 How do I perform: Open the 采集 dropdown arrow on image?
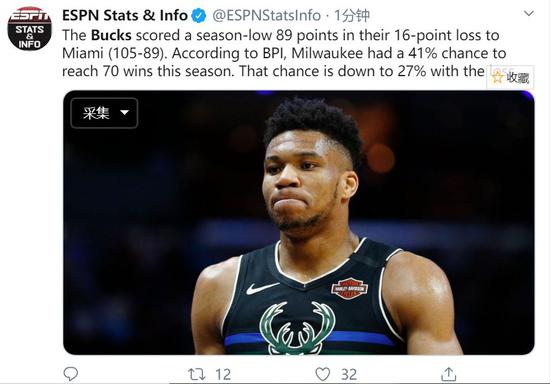coord(125,113)
